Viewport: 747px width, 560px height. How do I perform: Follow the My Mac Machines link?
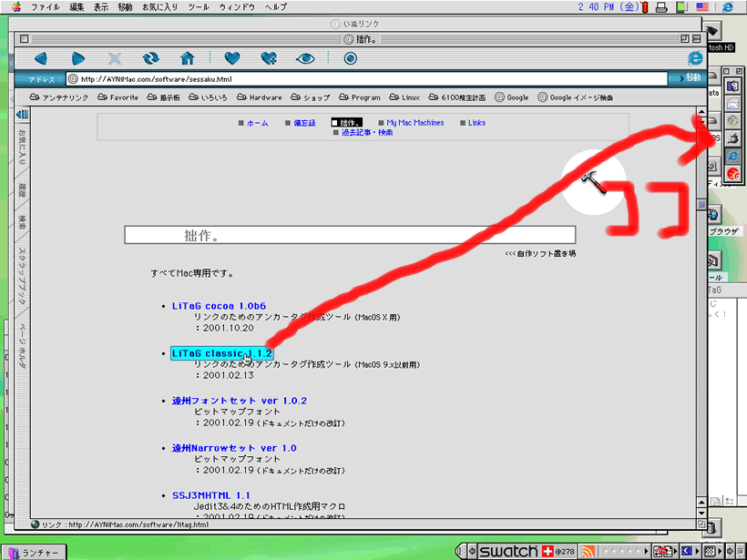[x=414, y=123]
